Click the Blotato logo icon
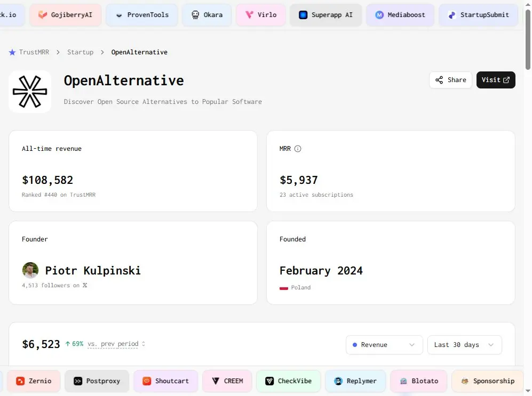This screenshot has height=396, width=532. click(403, 381)
